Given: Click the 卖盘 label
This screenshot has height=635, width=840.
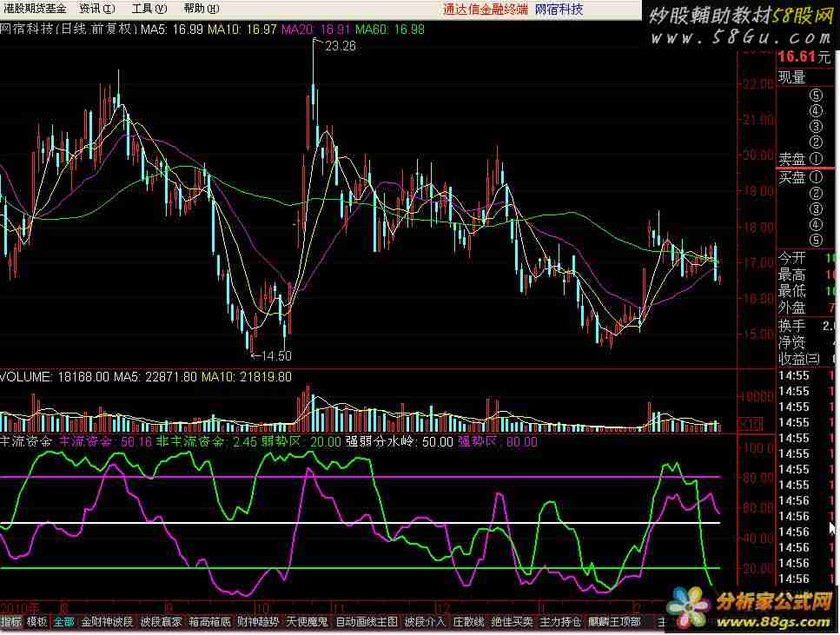Looking at the screenshot, I should [791, 159].
